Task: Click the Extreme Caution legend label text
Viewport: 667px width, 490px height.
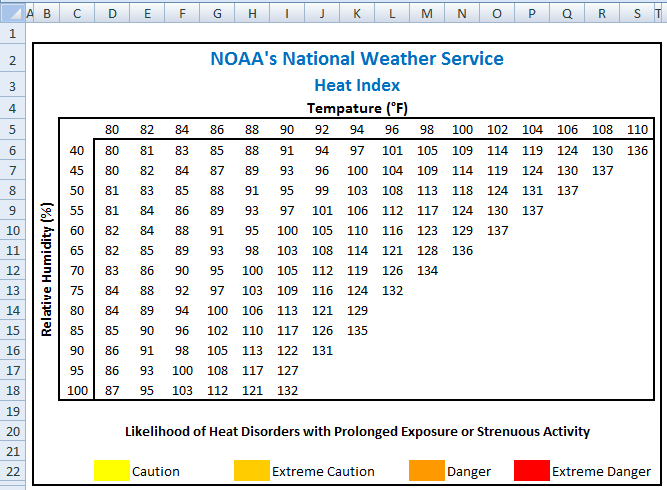Action: (323, 472)
